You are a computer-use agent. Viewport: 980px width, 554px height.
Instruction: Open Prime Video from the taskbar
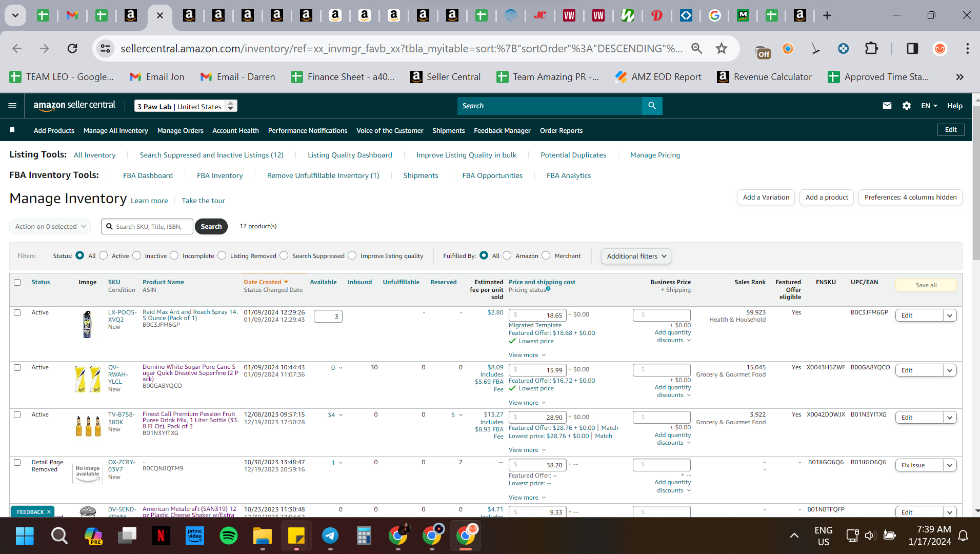pyautogui.click(x=194, y=536)
